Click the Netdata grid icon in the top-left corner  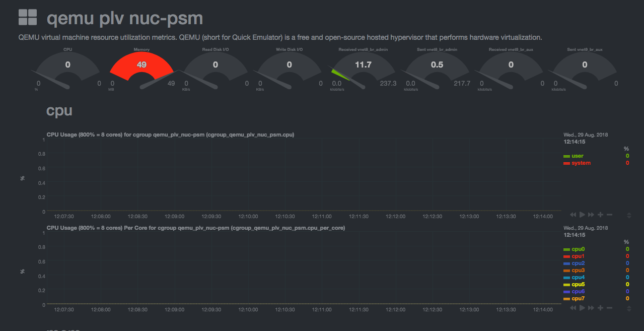click(x=28, y=17)
